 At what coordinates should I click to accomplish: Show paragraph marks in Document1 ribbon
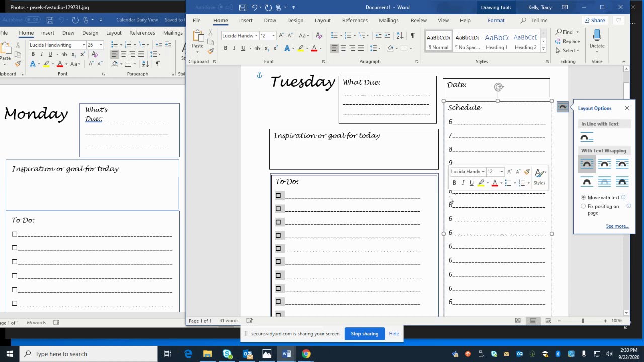click(413, 35)
